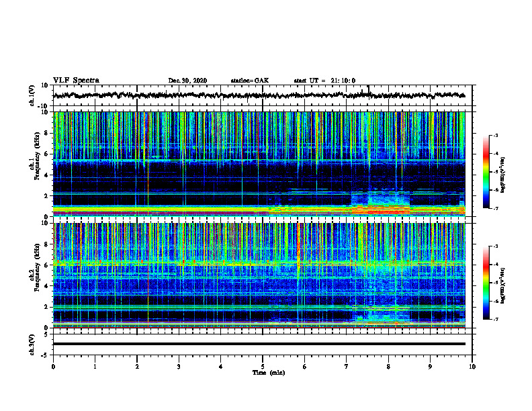The width and height of the screenshot is (532, 411).
Task: Select the ch.1 color bar log(PSD) unit label
Action: (503, 175)
